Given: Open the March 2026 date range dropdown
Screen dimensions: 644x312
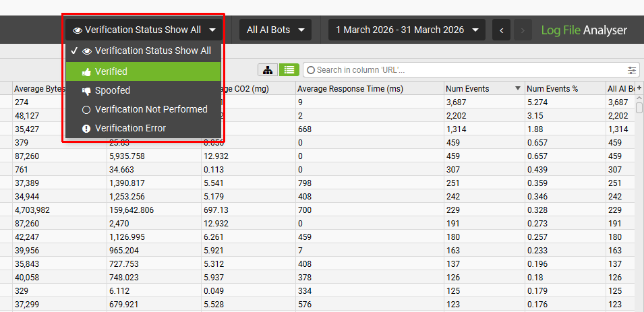Looking at the screenshot, I should (x=407, y=30).
